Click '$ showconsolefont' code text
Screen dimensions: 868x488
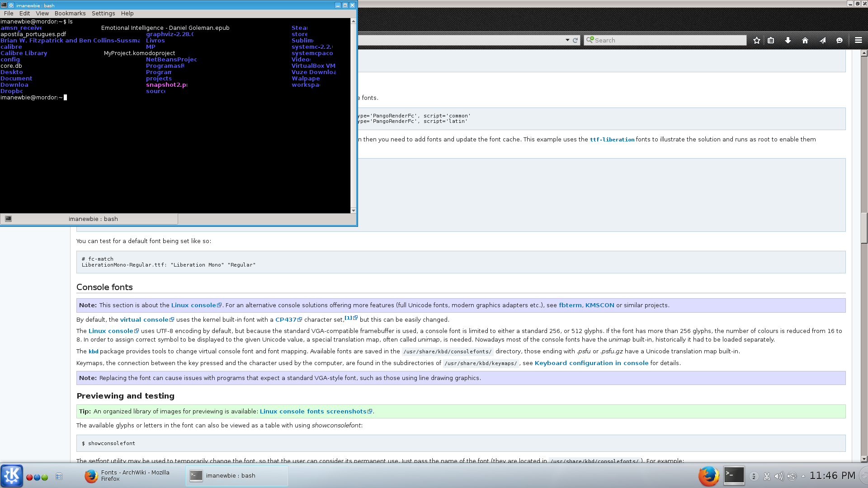[108, 444]
